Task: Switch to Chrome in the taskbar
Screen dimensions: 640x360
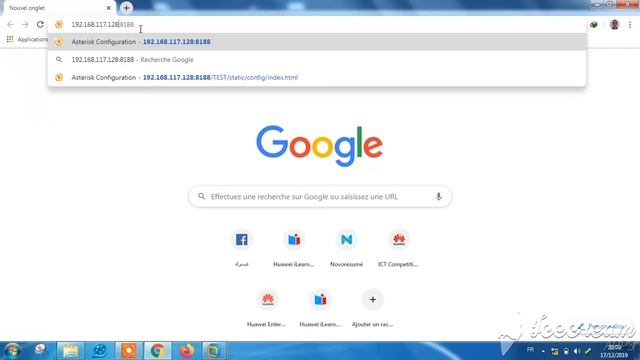Action: [x=157, y=351]
